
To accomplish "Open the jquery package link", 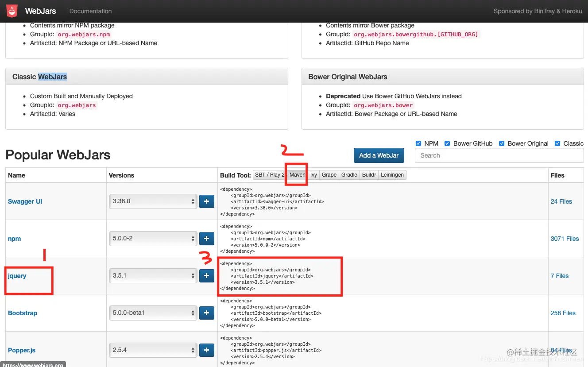I will (x=17, y=276).
